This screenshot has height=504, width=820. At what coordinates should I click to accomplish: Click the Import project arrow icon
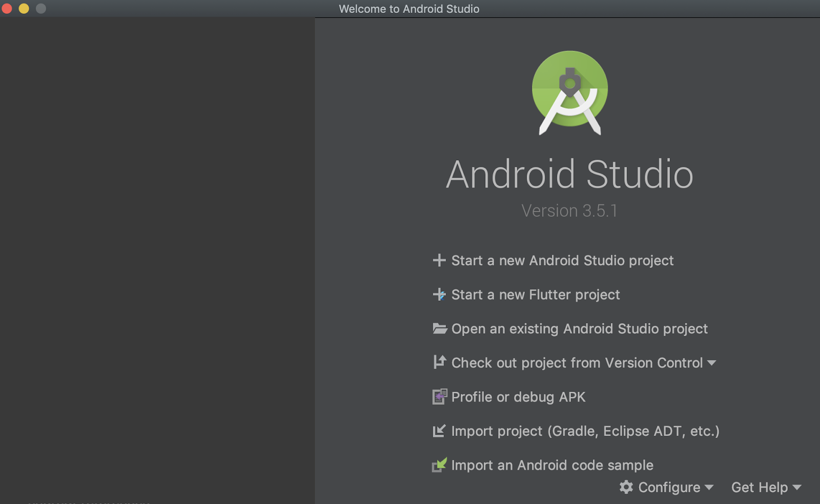[439, 431]
